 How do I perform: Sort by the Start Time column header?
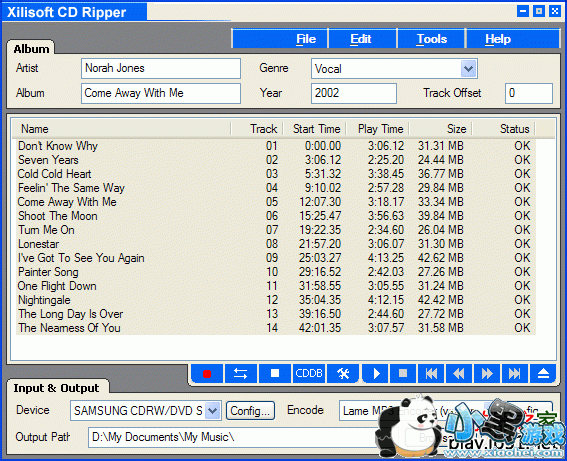(316, 129)
